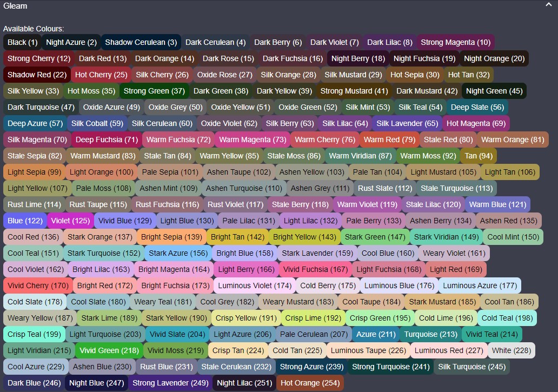Choose Stark Green (147) colour
Viewport: 558px width, 392px height.
point(375,237)
